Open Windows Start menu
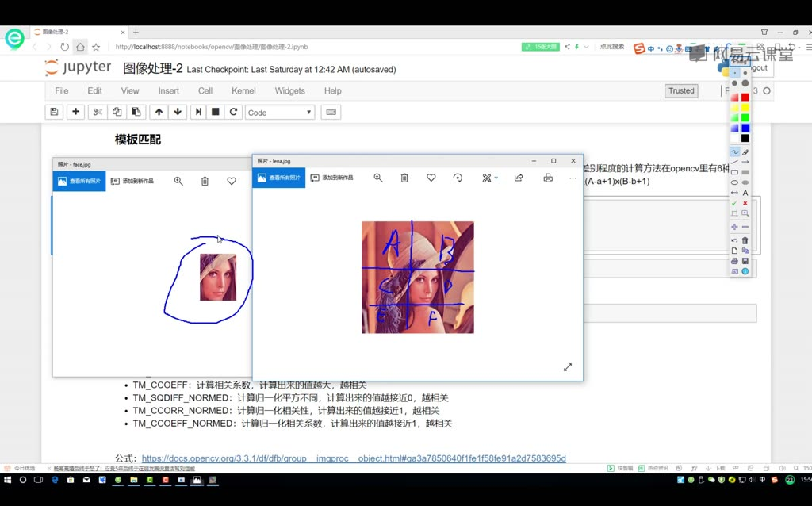Screen dimensions: 812x506 (7, 480)
